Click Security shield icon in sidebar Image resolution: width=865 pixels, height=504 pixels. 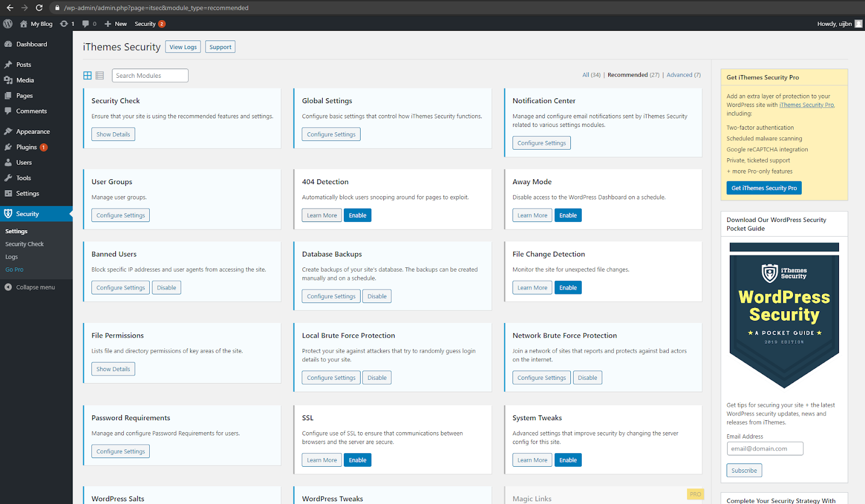[8, 214]
